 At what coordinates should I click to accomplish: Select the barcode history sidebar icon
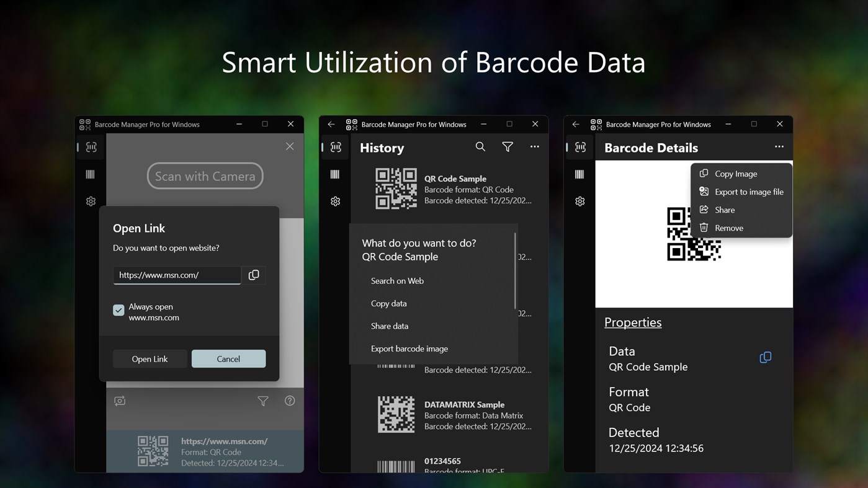coord(91,174)
